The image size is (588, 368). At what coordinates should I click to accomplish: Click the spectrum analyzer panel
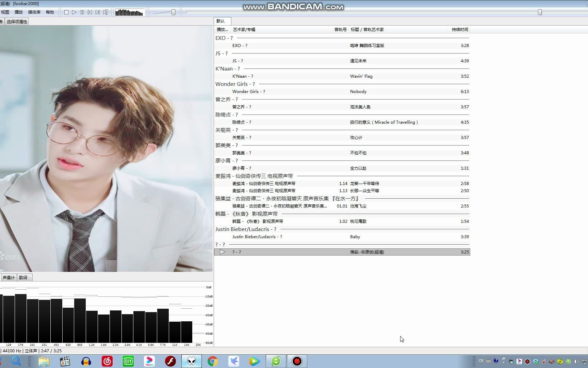pos(106,314)
